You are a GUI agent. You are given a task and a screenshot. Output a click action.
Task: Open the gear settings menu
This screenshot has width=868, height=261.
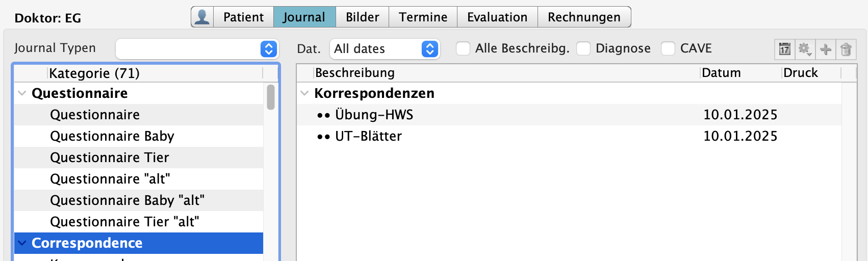click(805, 49)
